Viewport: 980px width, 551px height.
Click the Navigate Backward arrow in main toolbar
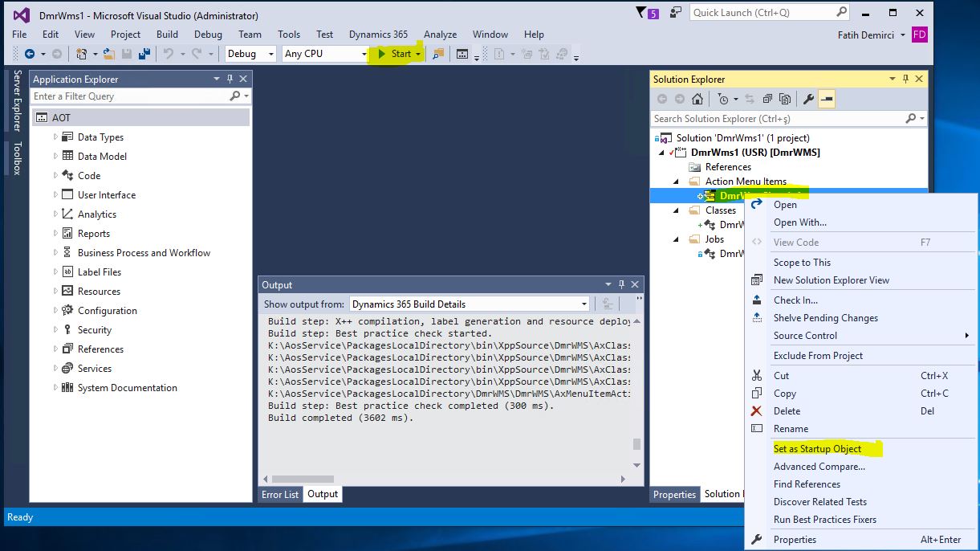click(30, 54)
